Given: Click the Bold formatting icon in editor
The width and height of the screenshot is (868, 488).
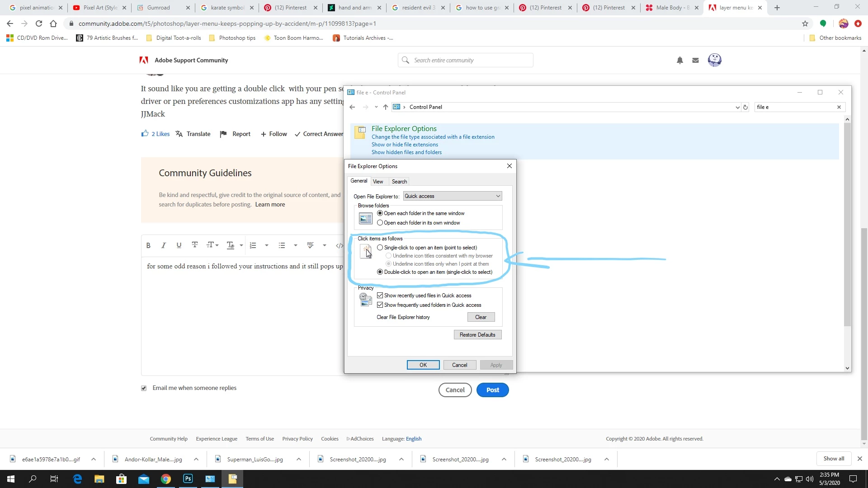Looking at the screenshot, I should coord(148,245).
